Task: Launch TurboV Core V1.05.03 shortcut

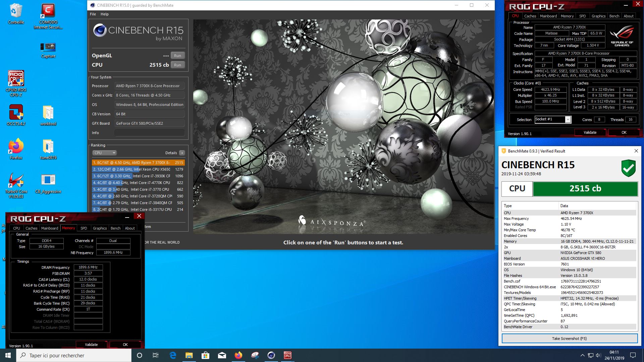Action: click(16, 185)
